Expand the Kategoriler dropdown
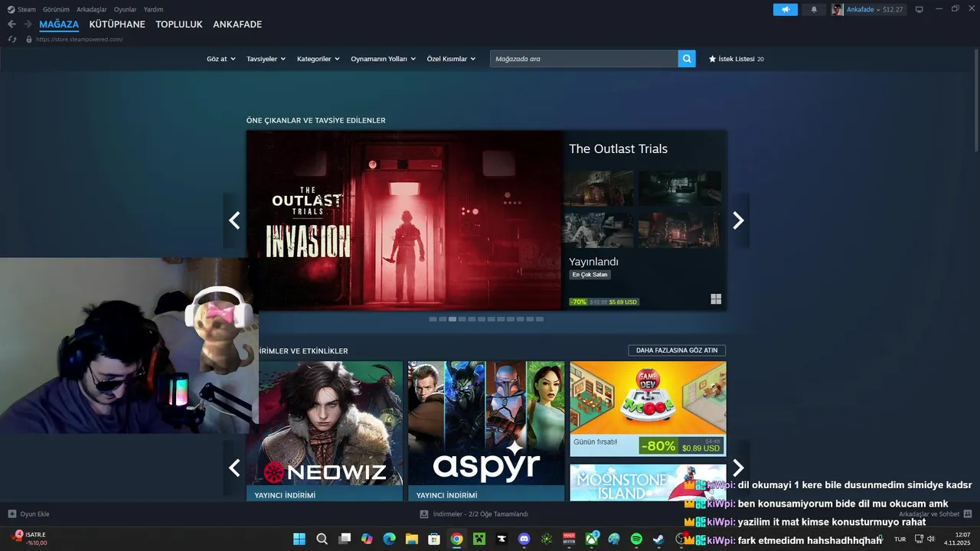Screen dimensions: 980x551 [318, 59]
